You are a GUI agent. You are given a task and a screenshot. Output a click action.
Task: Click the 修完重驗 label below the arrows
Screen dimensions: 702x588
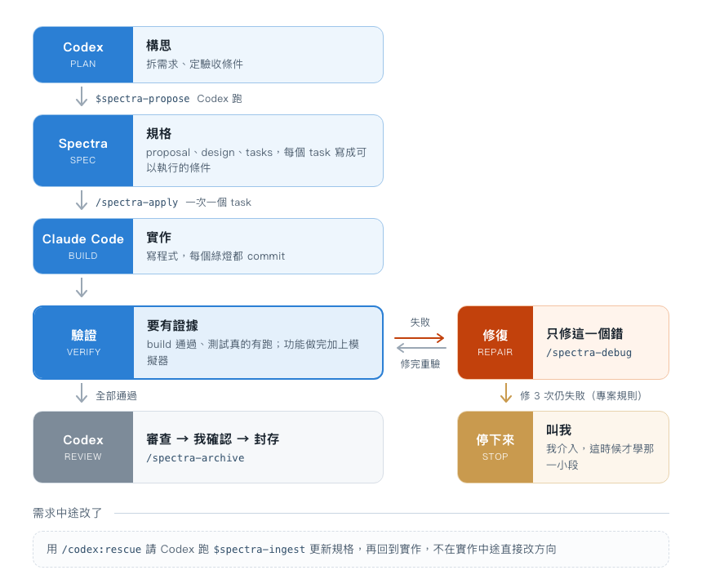[420, 364]
